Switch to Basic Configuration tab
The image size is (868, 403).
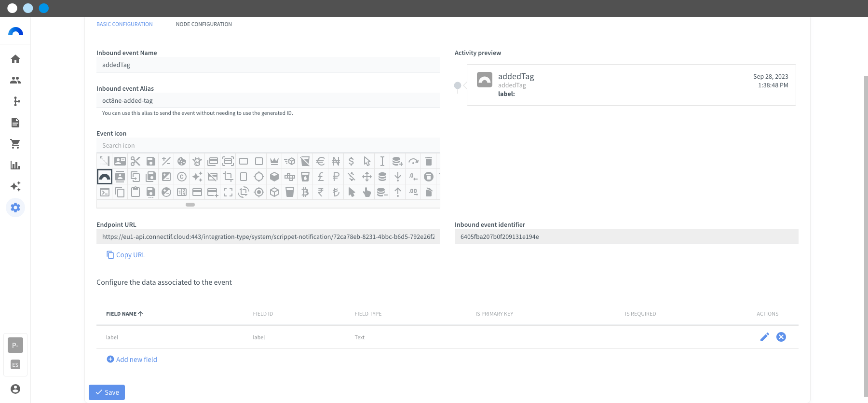point(124,24)
